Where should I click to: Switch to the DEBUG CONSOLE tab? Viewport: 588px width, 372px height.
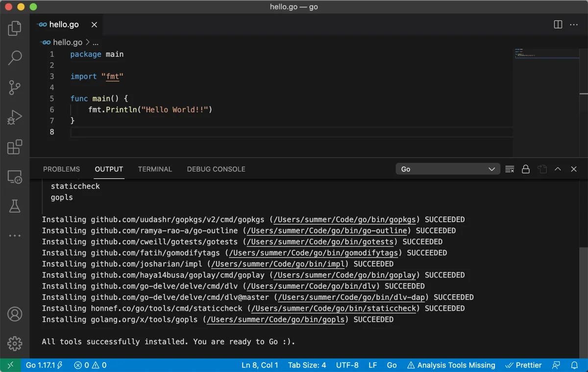point(216,169)
